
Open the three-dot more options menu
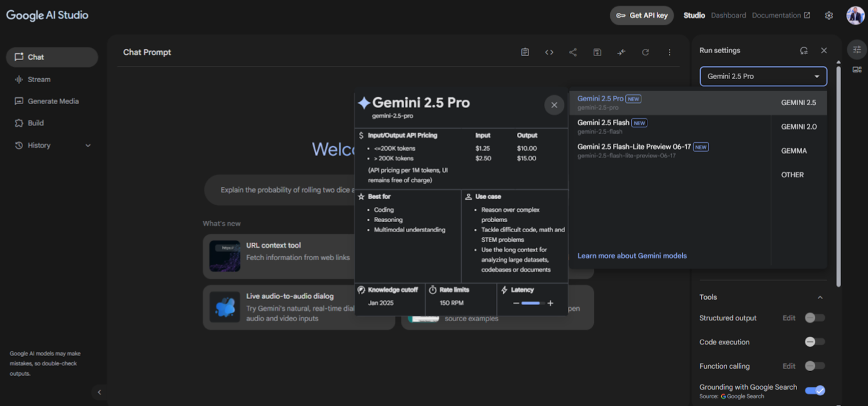pos(669,52)
